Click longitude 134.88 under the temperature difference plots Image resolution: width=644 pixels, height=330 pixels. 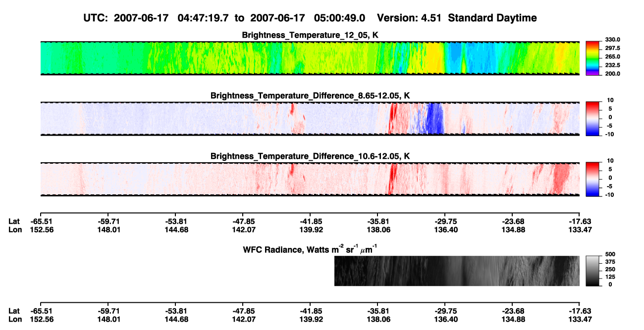click(x=512, y=230)
